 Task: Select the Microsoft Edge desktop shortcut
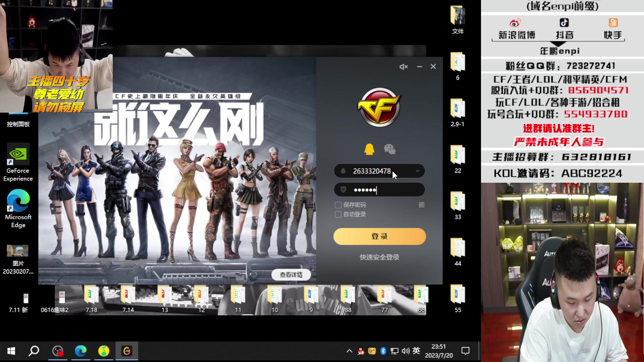click(x=18, y=208)
